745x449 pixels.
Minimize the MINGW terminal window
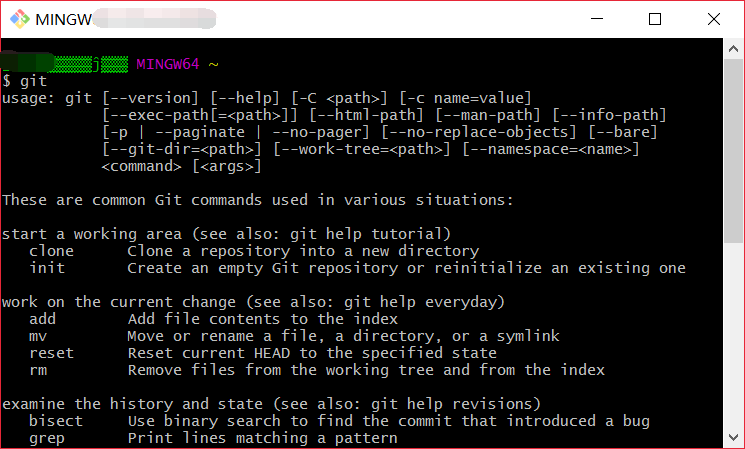(x=597, y=19)
